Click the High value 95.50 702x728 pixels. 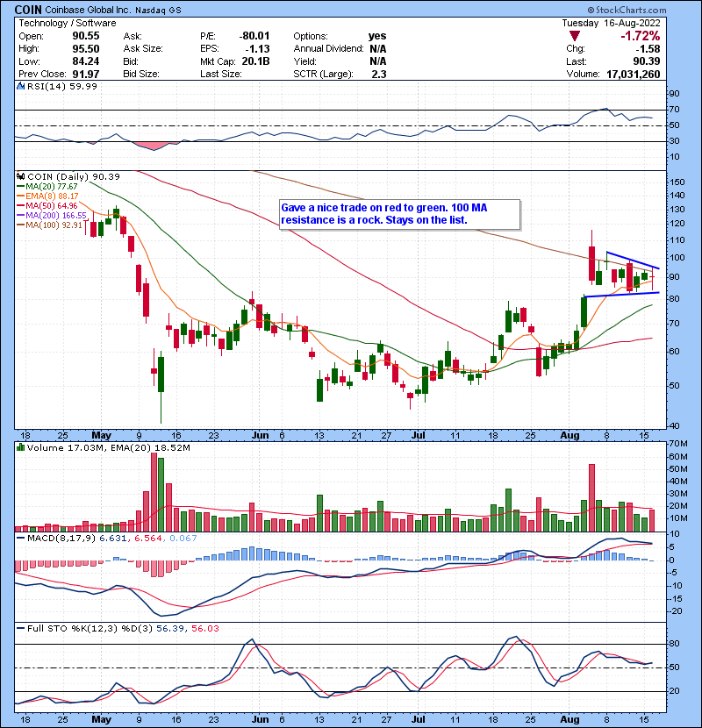point(85,49)
